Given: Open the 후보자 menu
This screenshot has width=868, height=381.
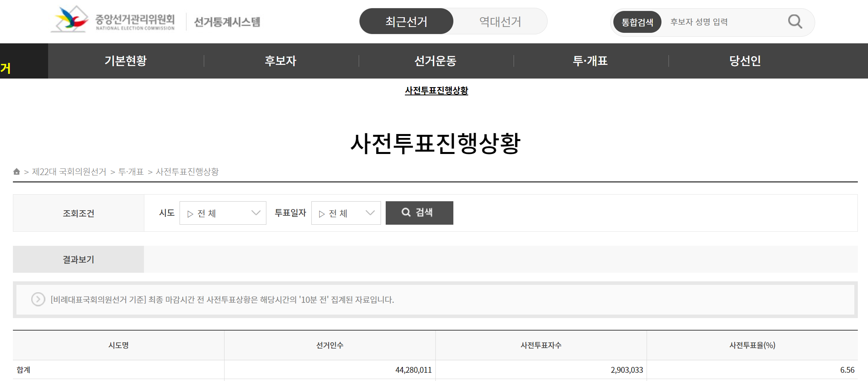Looking at the screenshot, I should (280, 61).
